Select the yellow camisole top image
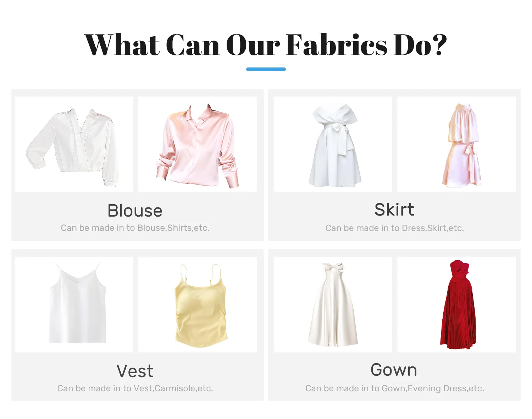This screenshot has height=419, width=532. 198,305
